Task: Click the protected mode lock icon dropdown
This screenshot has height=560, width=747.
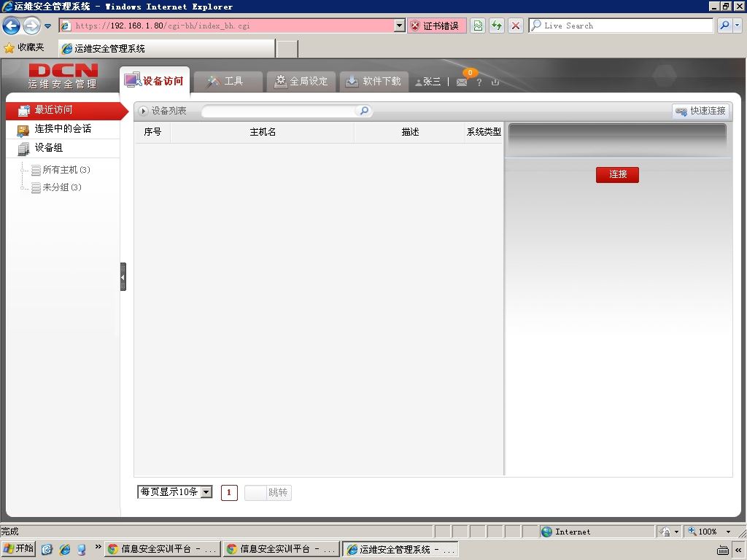Action: (x=669, y=532)
